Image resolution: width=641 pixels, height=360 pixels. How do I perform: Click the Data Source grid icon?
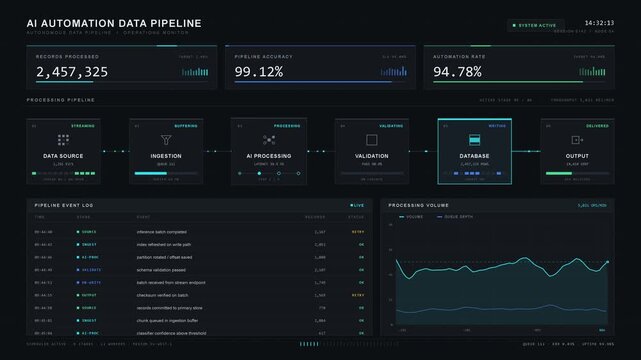[63, 140]
